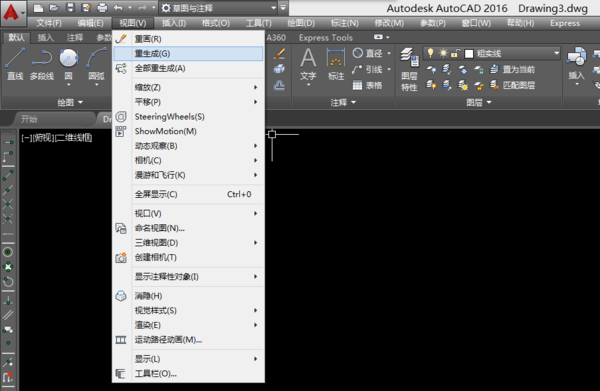The height and width of the screenshot is (391, 600).
Task: Toggle the layer freeze sun icon
Action: tap(443, 53)
